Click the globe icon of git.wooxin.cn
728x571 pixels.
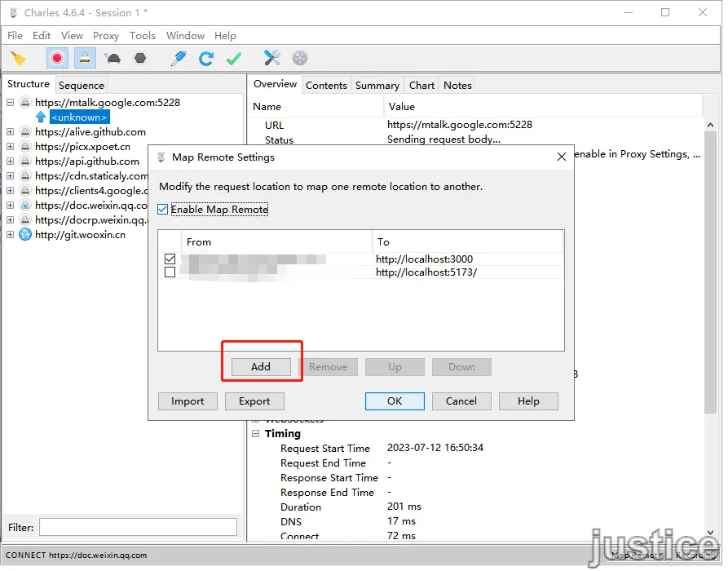click(25, 235)
